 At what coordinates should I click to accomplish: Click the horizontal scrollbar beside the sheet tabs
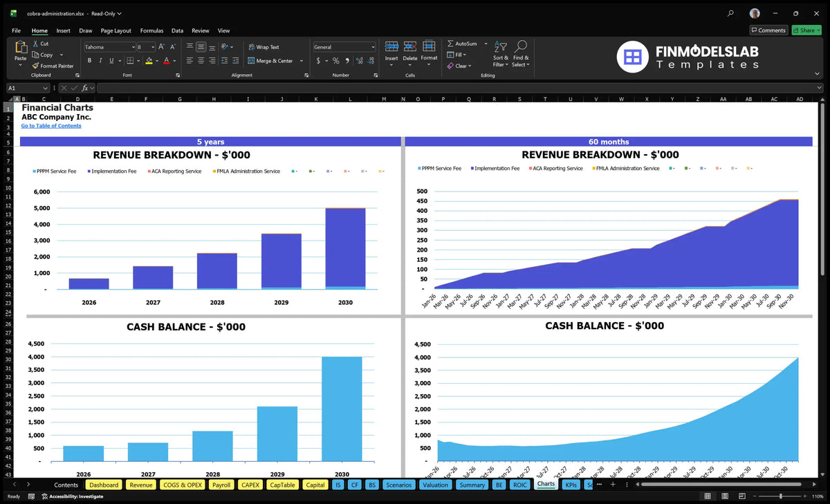[x=723, y=484]
